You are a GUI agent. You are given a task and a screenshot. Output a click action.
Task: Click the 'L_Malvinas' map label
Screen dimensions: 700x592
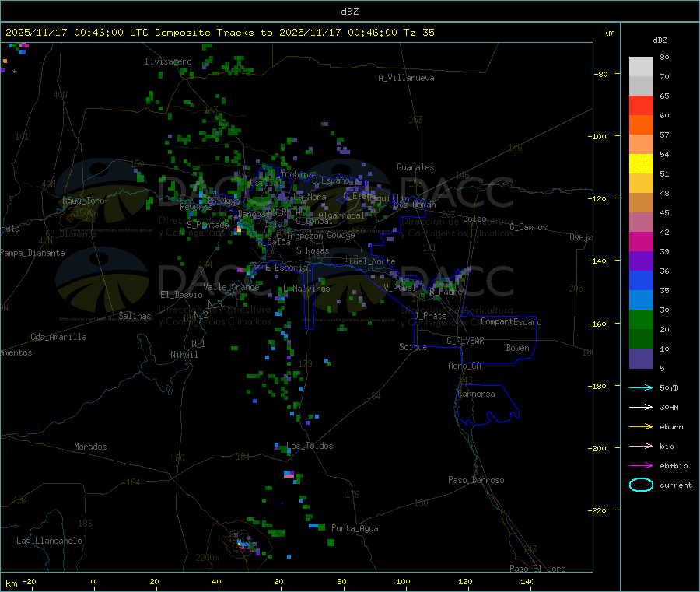(306, 289)
